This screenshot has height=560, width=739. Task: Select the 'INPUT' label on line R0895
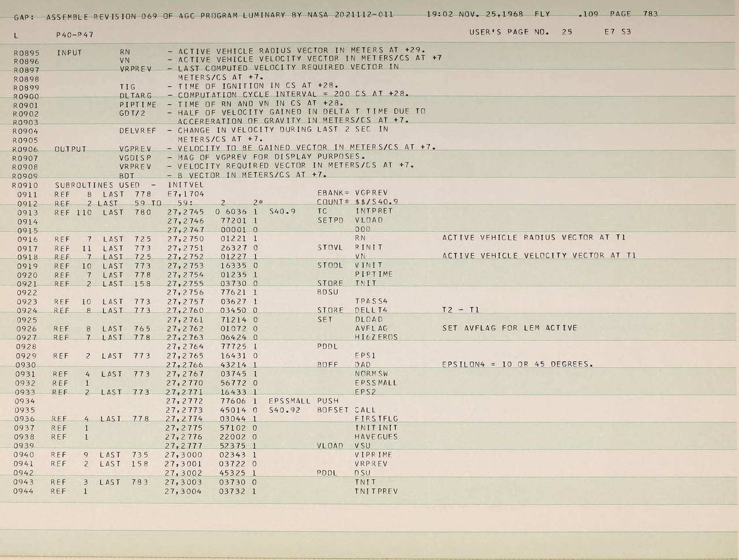coord(69,53)
